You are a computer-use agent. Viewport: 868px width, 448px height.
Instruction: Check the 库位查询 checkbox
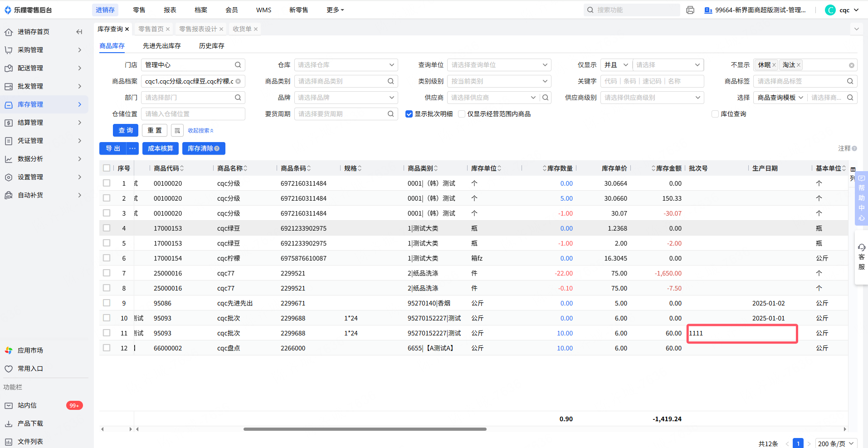(715, 114)
